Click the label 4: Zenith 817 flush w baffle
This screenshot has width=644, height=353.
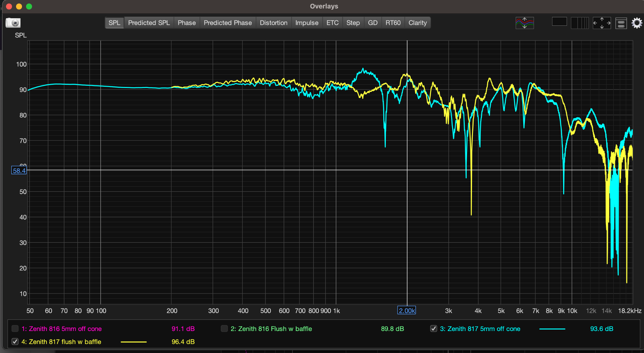pyautogui.click(x=61, y=341)
